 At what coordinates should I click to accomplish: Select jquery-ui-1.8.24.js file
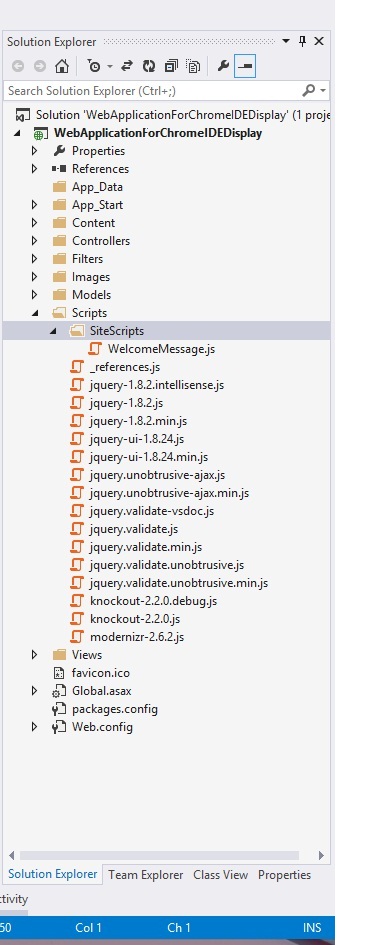pyautogui.click(x=137, y=439)
